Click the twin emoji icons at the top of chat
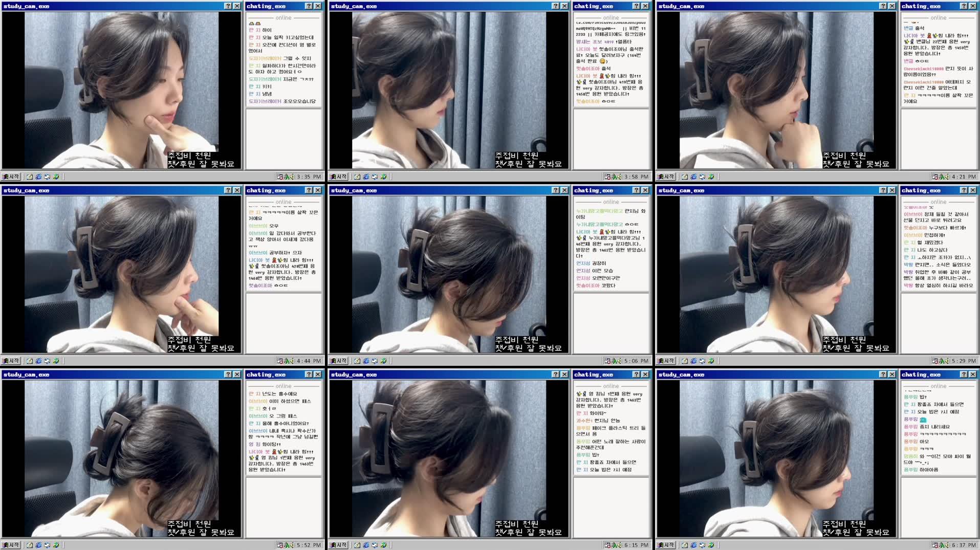Image resolution: width=980 pixels, height=550 pixels. (255, 24)
